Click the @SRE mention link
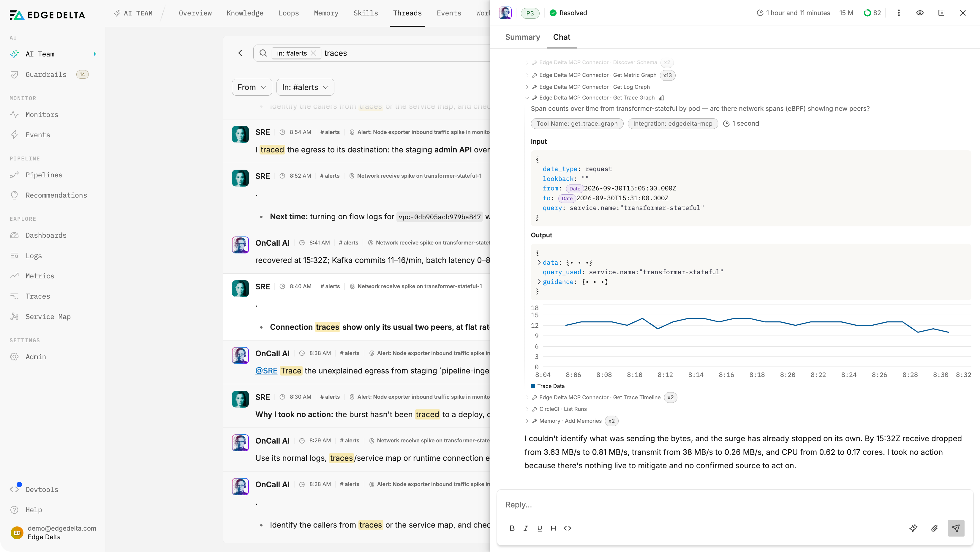This screenshot has height=552, width=980. 266,370
